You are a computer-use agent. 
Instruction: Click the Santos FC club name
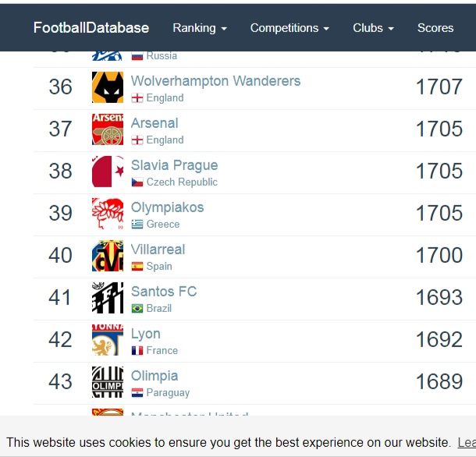tap(164, 292)
